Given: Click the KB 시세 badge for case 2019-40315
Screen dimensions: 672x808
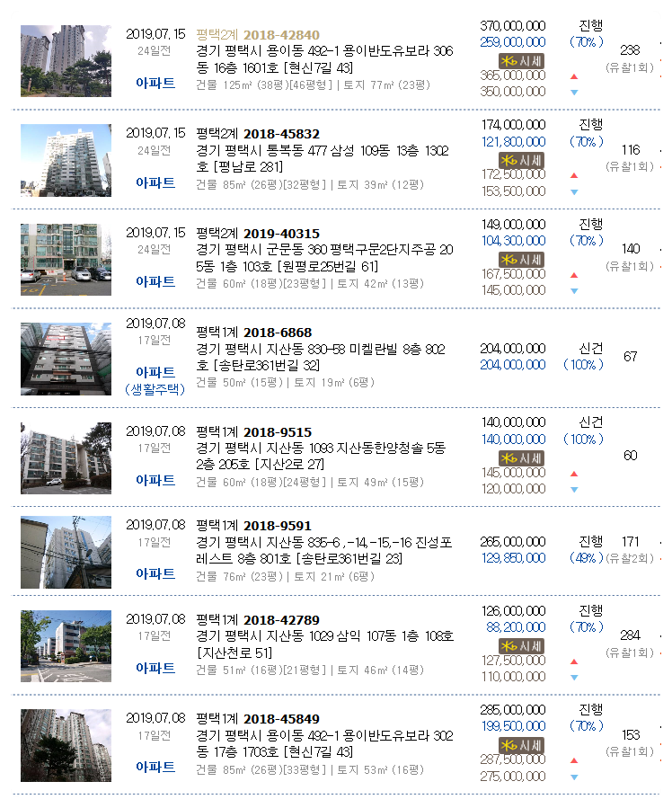Looking at the screenshot, I should coord(521,259).
